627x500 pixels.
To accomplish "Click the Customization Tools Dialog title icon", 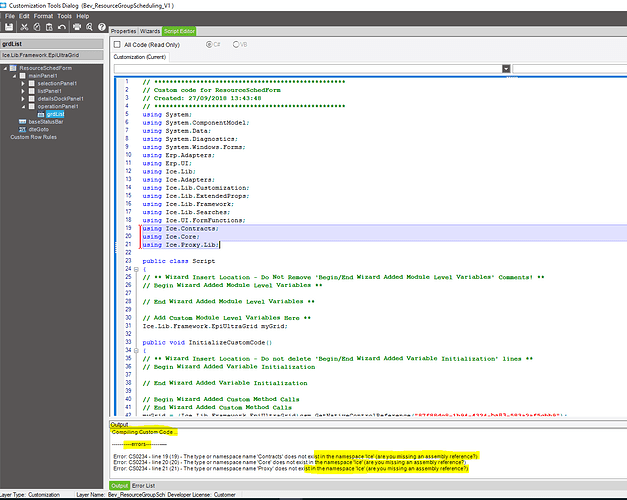I will pyautogui.click(x=3, y=5).
